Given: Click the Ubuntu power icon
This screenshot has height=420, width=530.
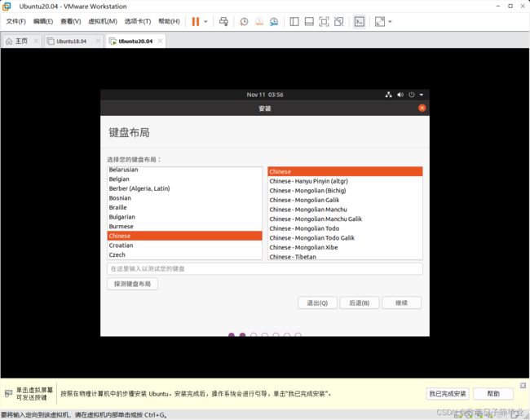Looking at the screenshot, I should click(x=411, y=95).
